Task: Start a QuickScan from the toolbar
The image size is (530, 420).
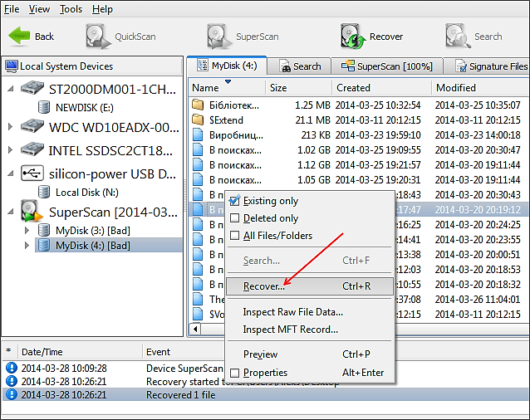Action: click(x=98, y=37)
